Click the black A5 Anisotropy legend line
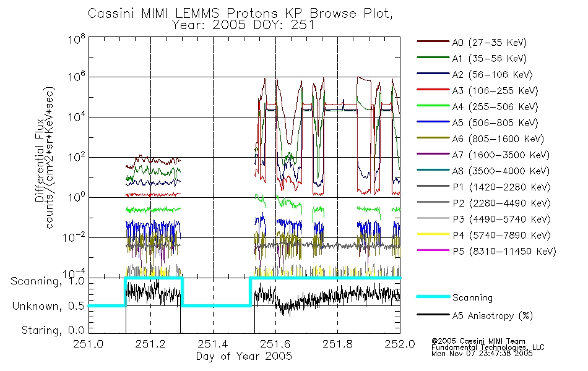 (x=433, y=314)
